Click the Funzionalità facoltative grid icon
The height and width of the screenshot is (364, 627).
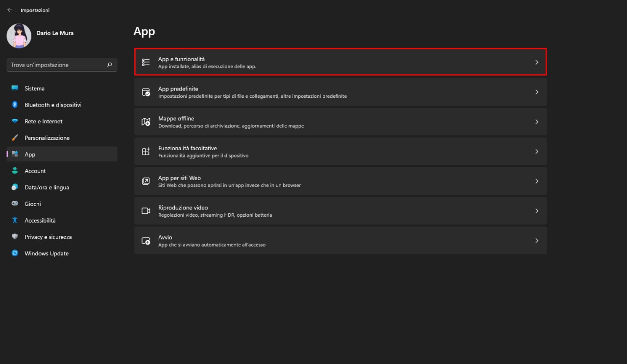146,152
